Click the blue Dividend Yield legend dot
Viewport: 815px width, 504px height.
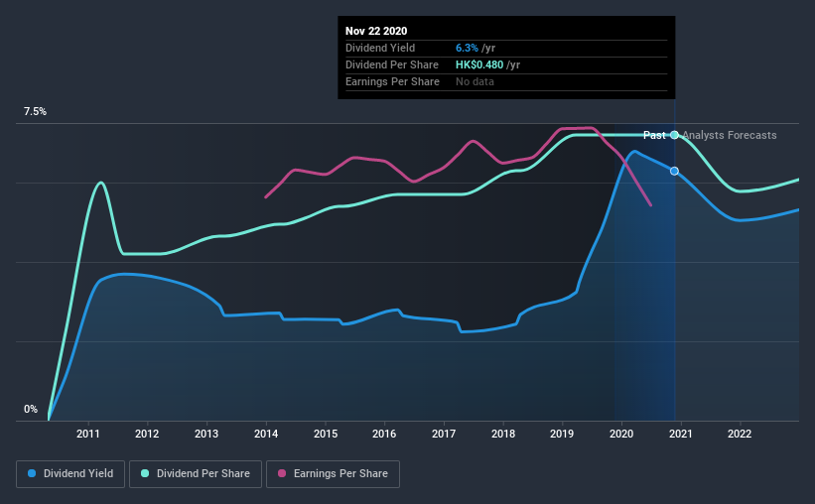pos(32,473)
